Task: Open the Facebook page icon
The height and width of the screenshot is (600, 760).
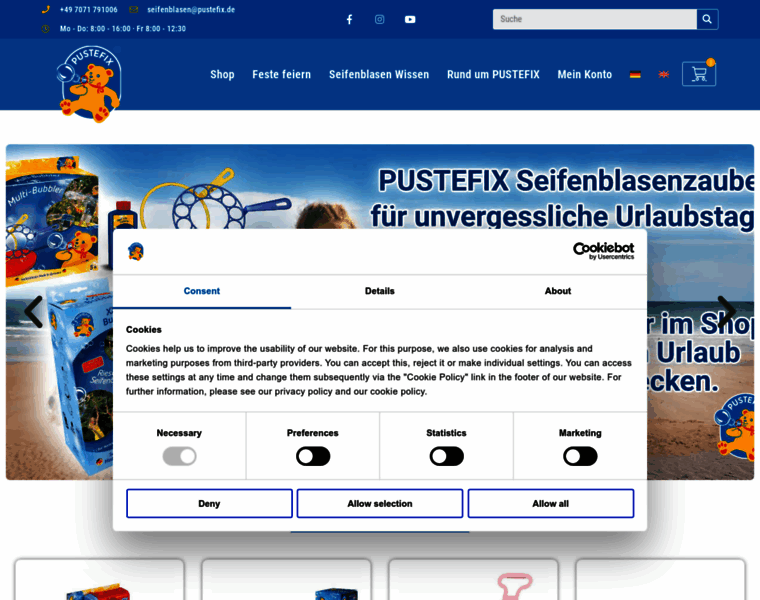Action: [349, 19]
